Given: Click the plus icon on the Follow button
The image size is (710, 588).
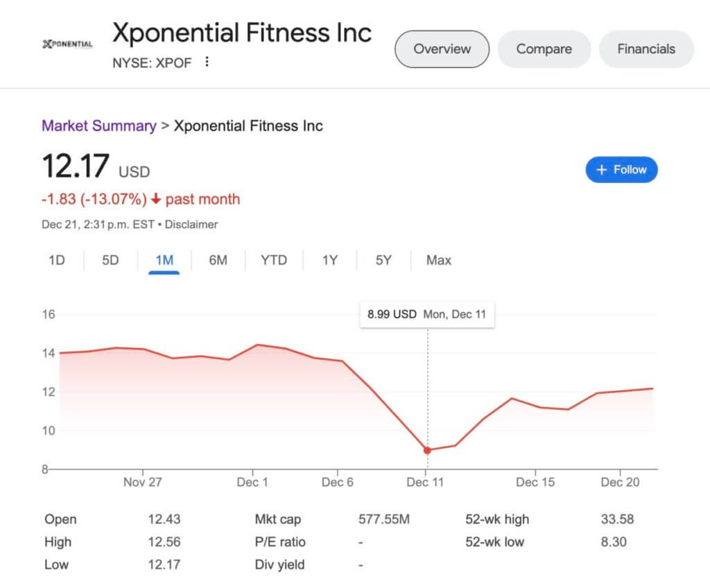Looking at the screenshot, I should pyautogui.click(x=603, y=169).
